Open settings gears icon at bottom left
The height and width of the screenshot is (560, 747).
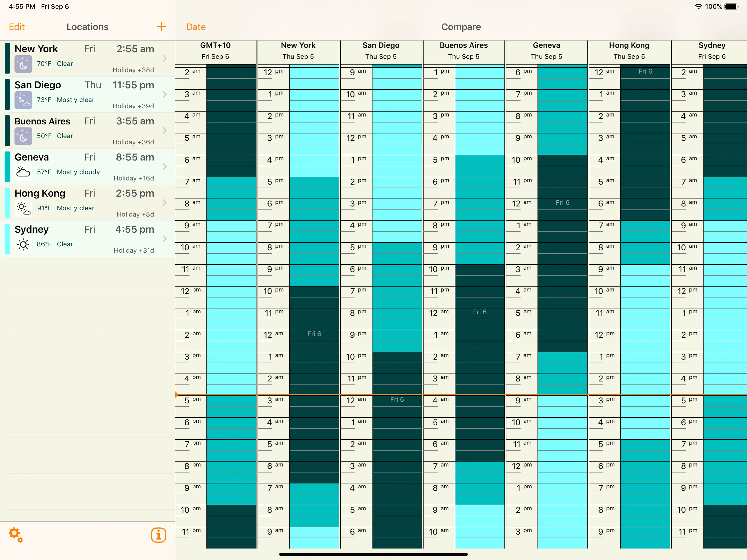16,535
